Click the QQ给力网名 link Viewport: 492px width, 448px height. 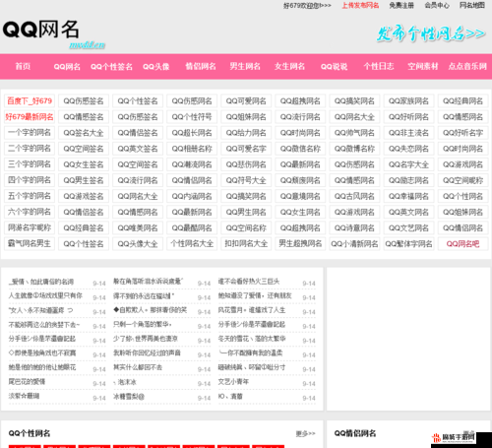pos(246,133)
